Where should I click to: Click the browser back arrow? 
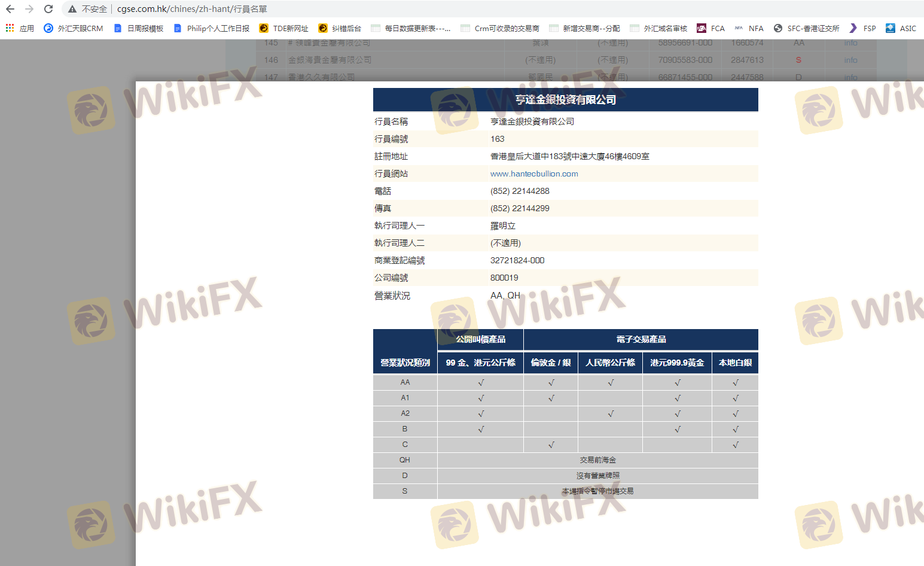pos(10,9)
